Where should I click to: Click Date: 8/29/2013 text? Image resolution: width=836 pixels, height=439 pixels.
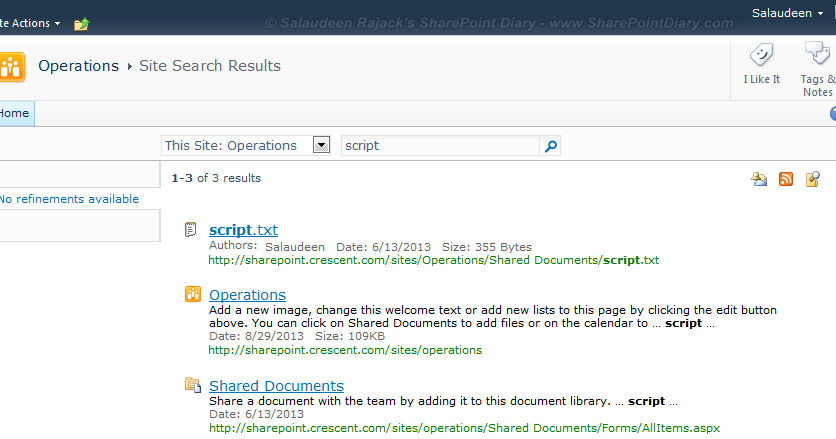point(256,337)
